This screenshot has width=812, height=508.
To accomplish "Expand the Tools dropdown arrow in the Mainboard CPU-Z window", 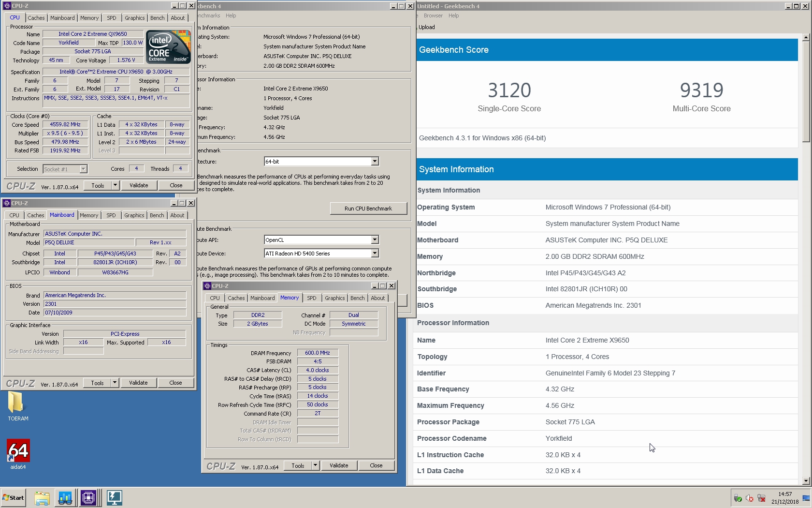I will (x=115, y=383).
